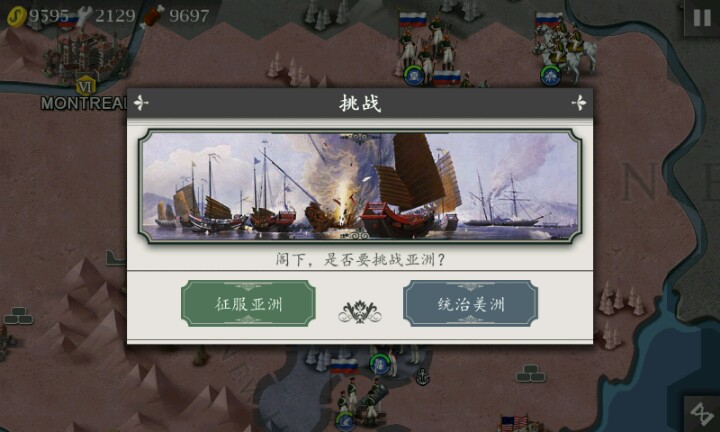Click the Montreal level VI badge

tap(85, 85)
